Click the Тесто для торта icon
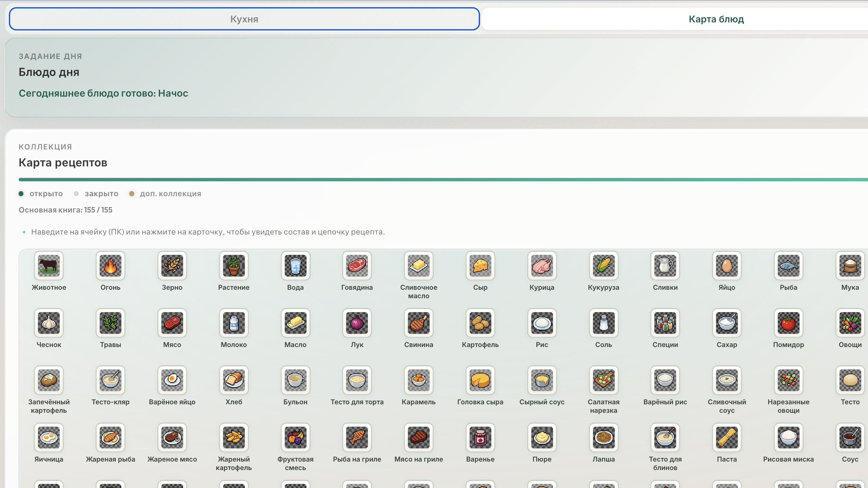Viewport: 868px width, 488px height. point(357,380)
